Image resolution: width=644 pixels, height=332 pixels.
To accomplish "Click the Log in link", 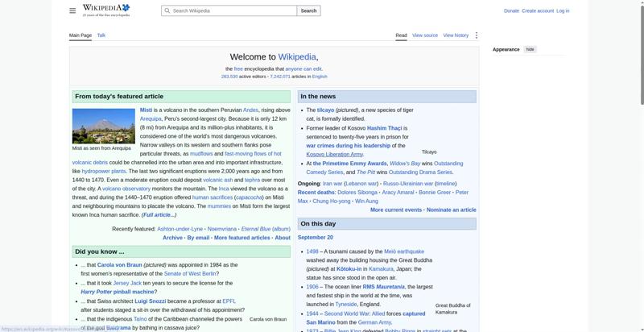I will tap(563, 11).
